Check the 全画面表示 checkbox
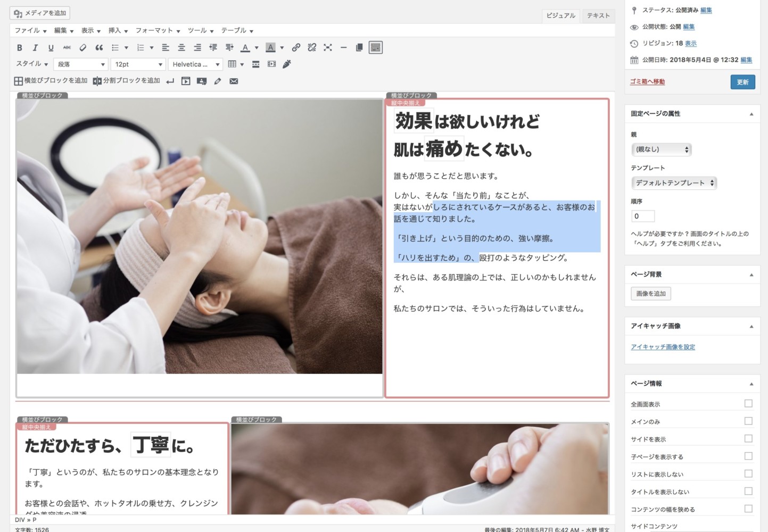The height and width of the screenshot is (532, 768). [x=748, y=404]
